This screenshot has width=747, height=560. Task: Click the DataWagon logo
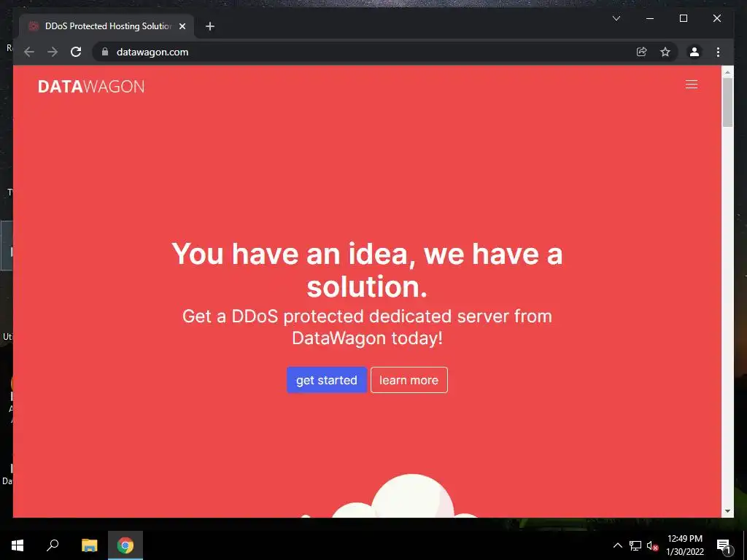[91, 86]
